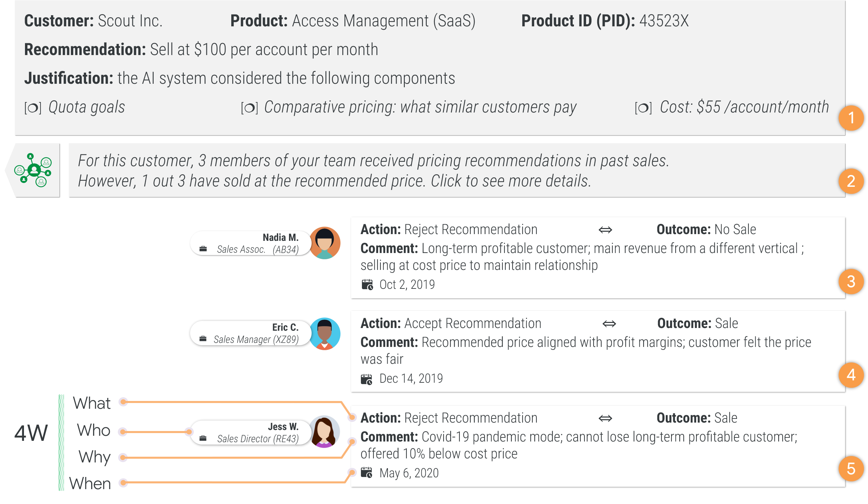The width and height of the screenshot is (868, 504).
Task: Toggle the Cost $55 component marker
Action: pos(643,108)
